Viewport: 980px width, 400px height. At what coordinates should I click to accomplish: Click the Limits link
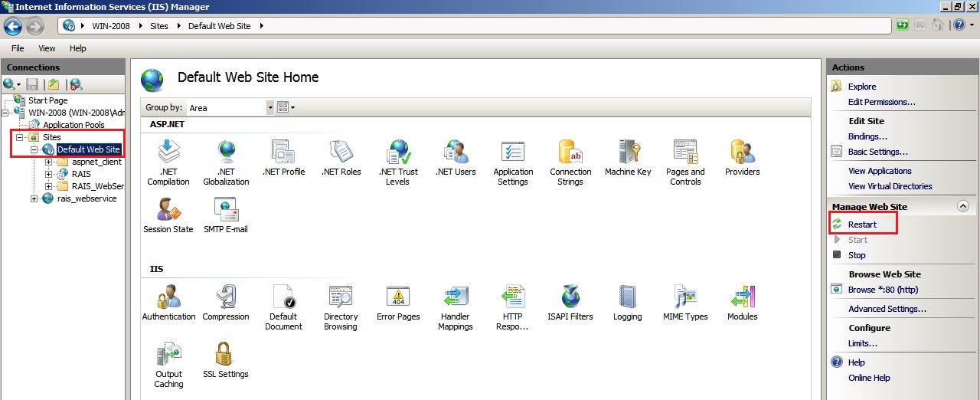[863, 343]
